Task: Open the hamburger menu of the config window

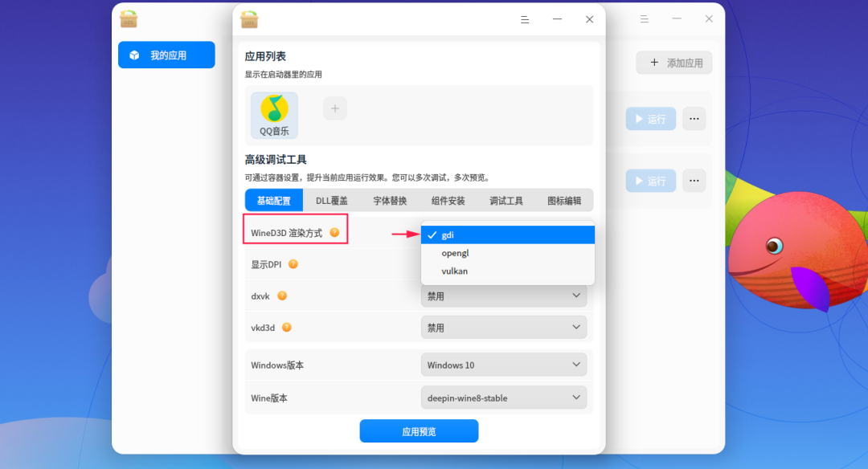Action: pos(525,19)
